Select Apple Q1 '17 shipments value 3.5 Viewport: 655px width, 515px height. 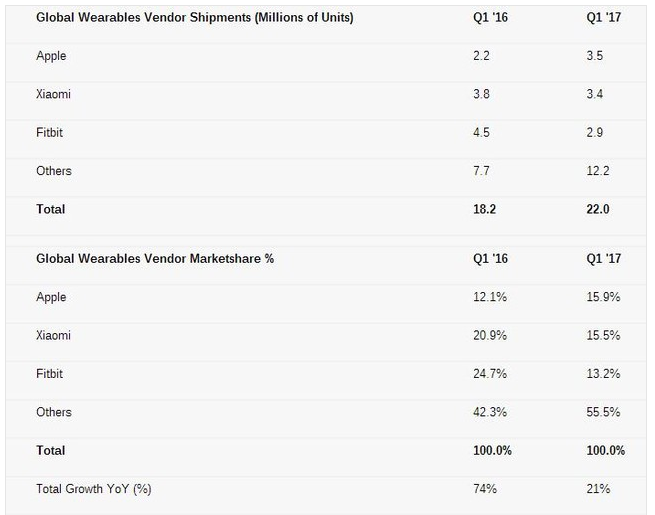594,56
